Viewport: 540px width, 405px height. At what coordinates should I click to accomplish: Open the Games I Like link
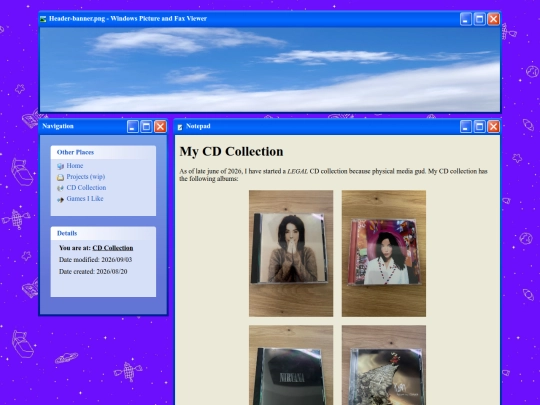[85, 199]
